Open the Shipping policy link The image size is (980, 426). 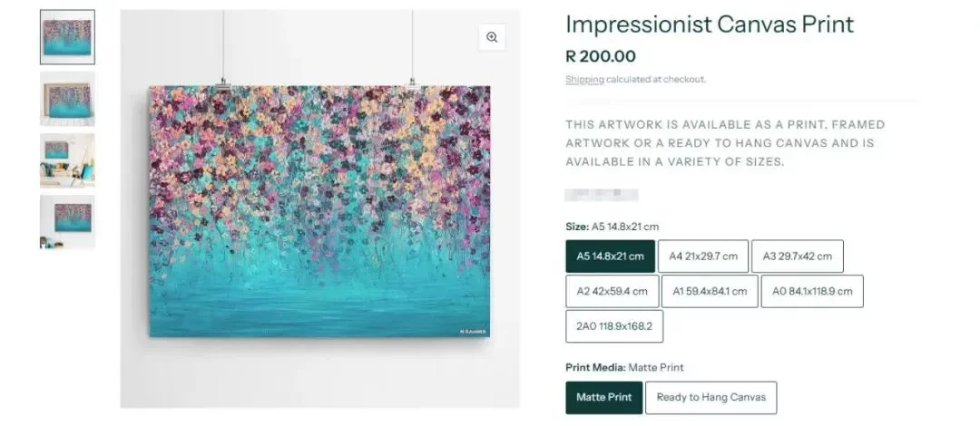click(x=584, y=80)
